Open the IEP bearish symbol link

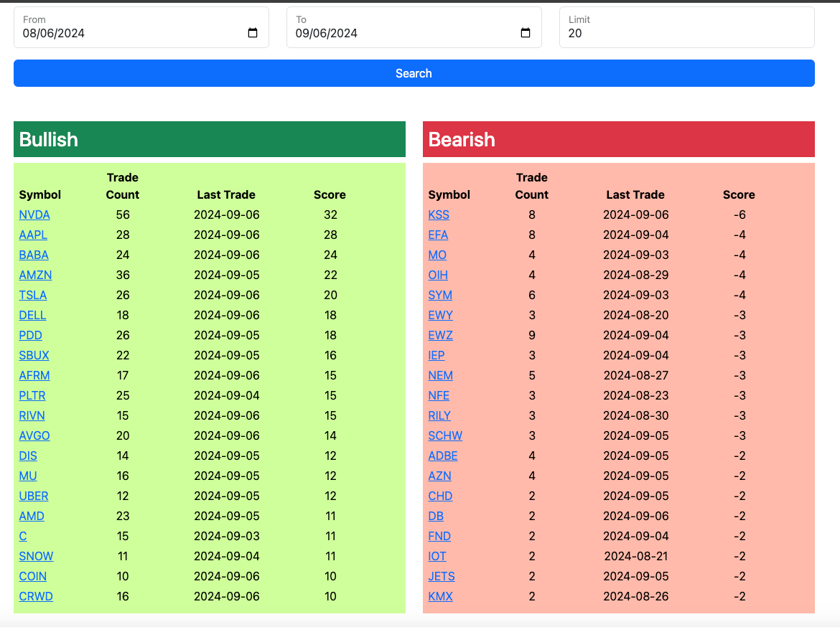[x=436, y=356]
